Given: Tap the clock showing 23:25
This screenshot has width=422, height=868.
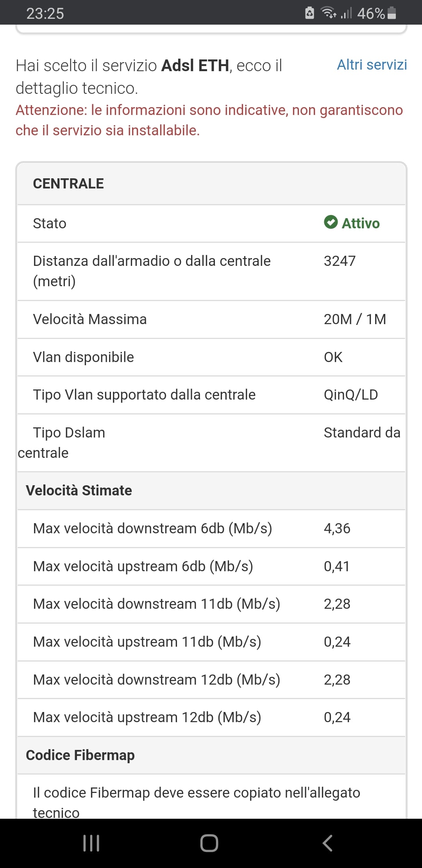Looking at the screenshot, I should tap(45, 14).
